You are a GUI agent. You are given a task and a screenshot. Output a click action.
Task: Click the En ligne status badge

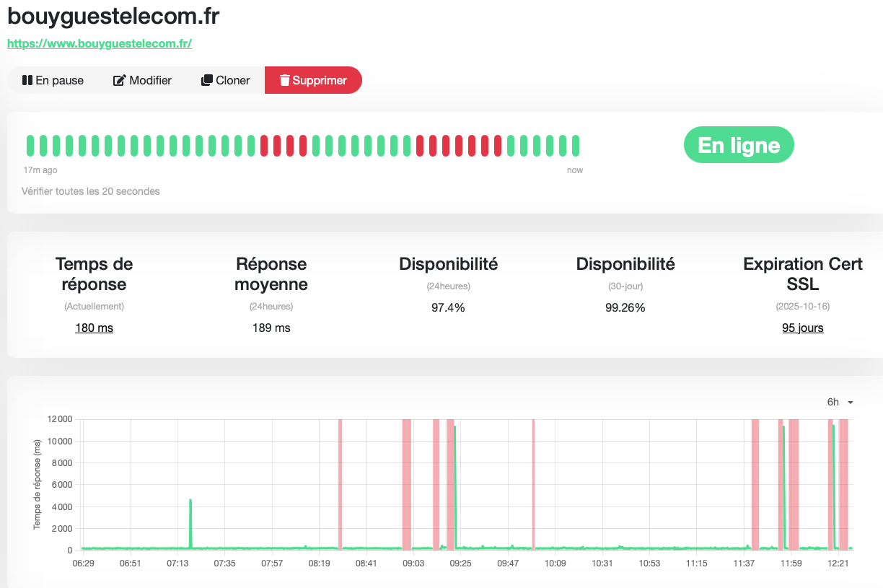point(739,146)
